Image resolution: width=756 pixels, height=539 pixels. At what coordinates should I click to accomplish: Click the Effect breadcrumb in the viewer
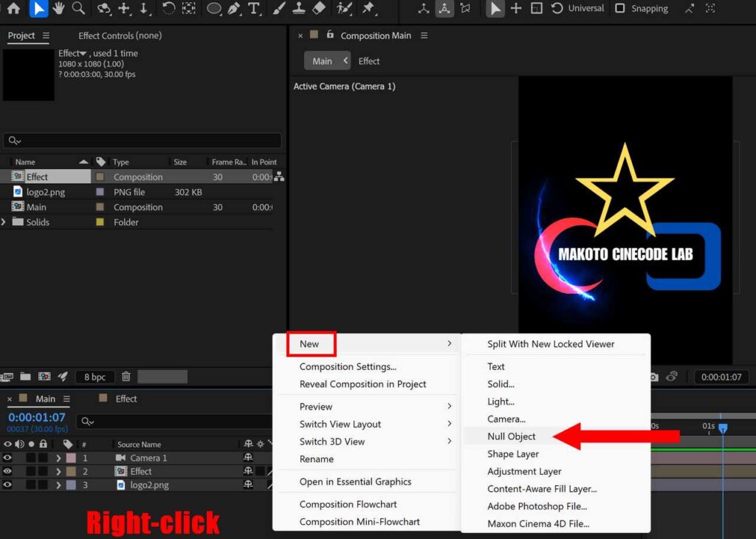coord(369,61)
